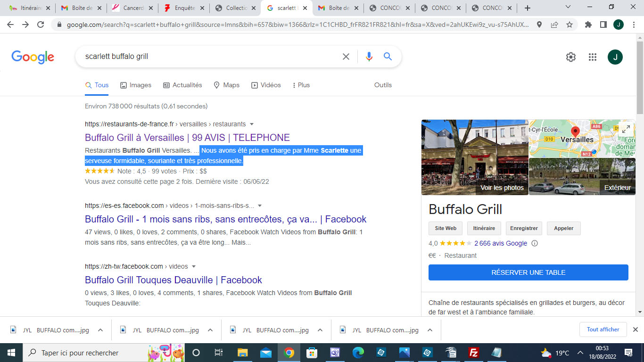Expand the Versailles map with the arrows icon
644x362 pixels.
[x=626, y=129]
